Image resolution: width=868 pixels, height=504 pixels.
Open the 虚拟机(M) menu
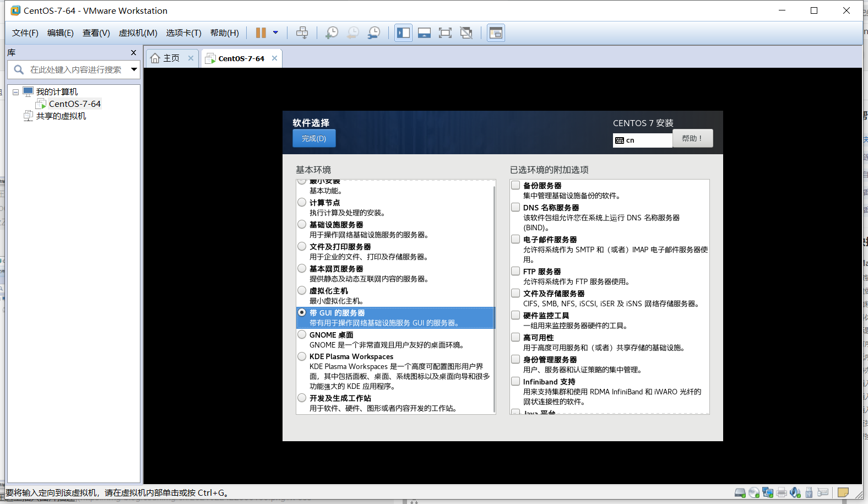pyautogui.click(x=138, y=33)
